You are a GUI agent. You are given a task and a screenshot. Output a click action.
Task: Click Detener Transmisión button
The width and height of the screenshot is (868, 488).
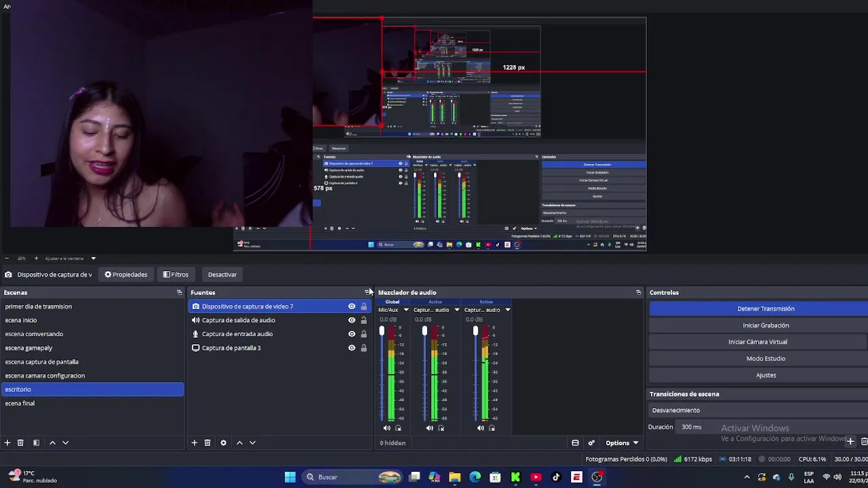click(766, 308)
